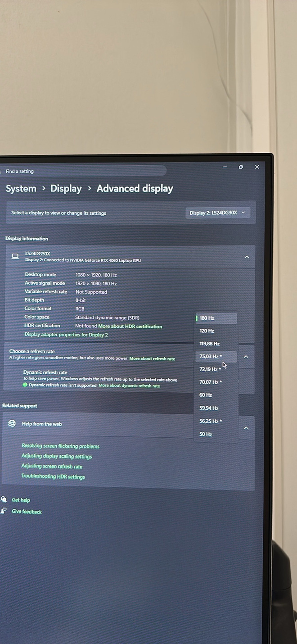Minimize the Settings window
297x644 pixels.
(x=225, y=167)
